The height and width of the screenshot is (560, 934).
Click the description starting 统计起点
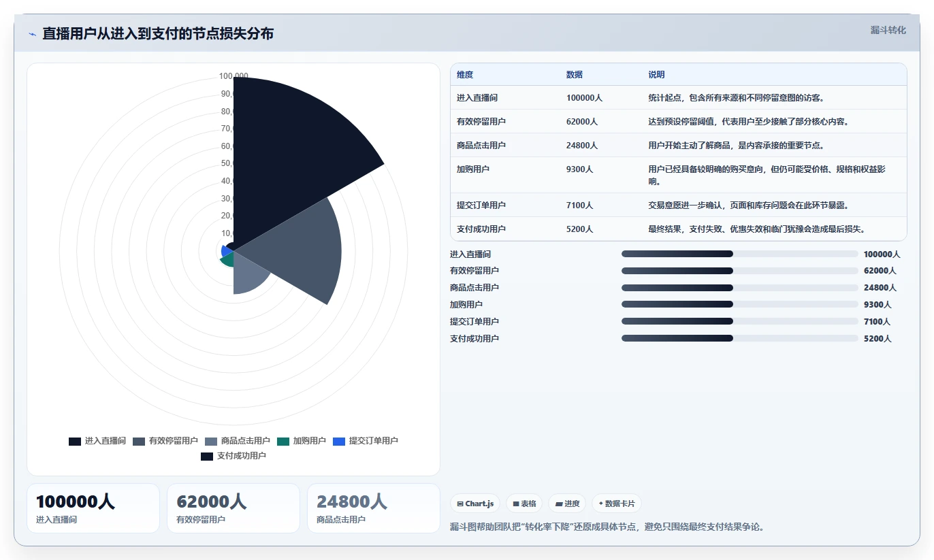coord(737,98)
